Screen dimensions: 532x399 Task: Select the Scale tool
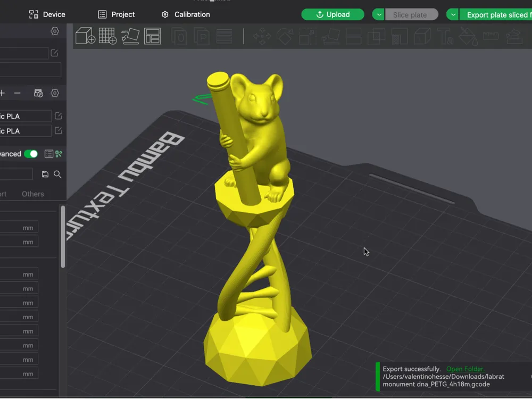point(307,36)
